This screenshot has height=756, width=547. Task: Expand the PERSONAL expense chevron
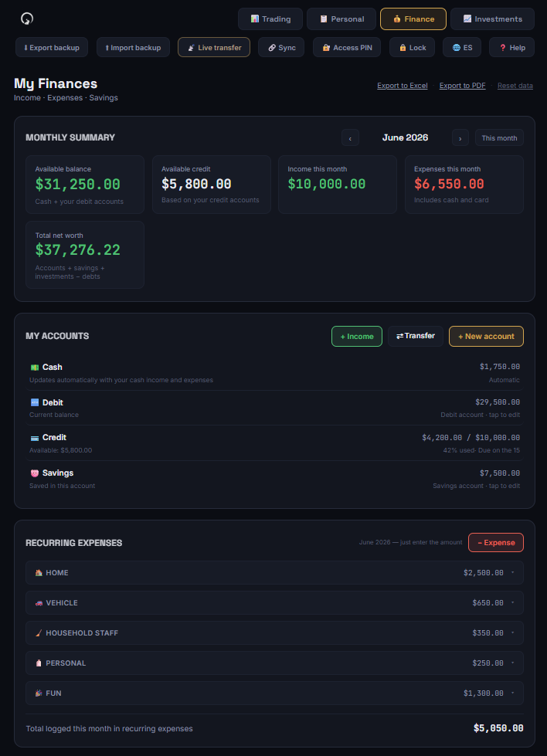coord(512,663)
